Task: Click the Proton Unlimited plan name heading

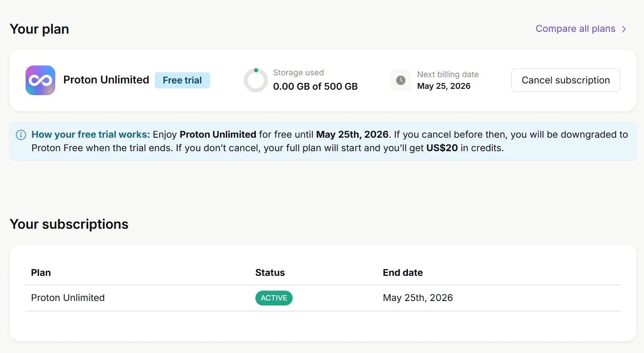Action: (x=106, y=80)
